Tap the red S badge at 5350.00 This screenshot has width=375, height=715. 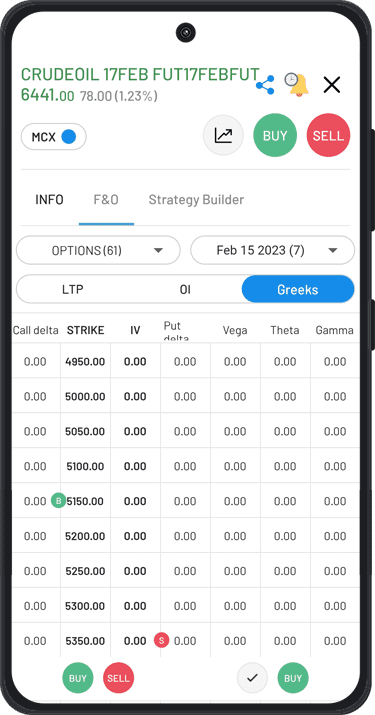[x=161, y=640]
